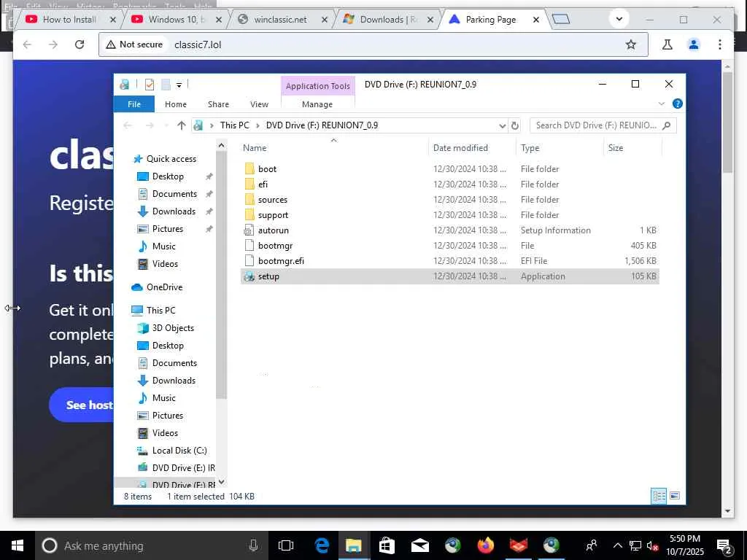Select This PC in navigation pane
Screen dimensions: 747x560
point(153,311)
